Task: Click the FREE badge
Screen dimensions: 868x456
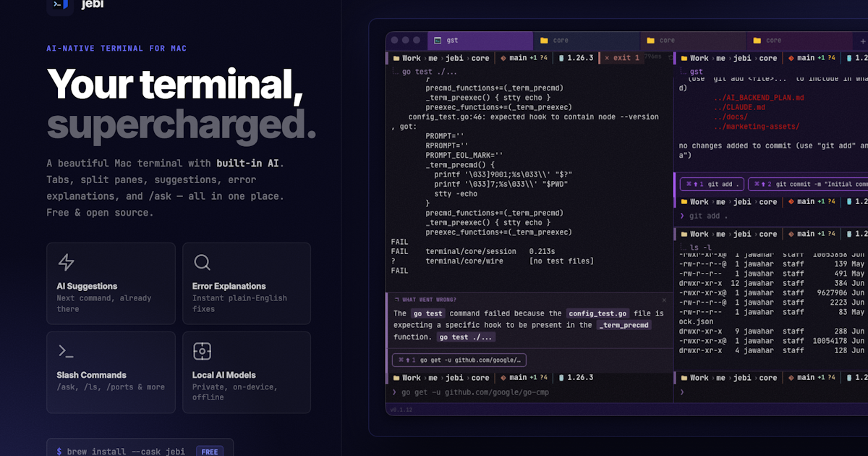Action: (210, 452)
